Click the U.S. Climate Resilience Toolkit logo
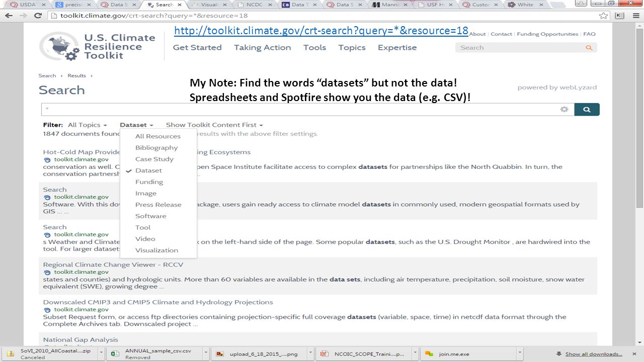This screenshot has height=362, width=644. tap(98, 46)
